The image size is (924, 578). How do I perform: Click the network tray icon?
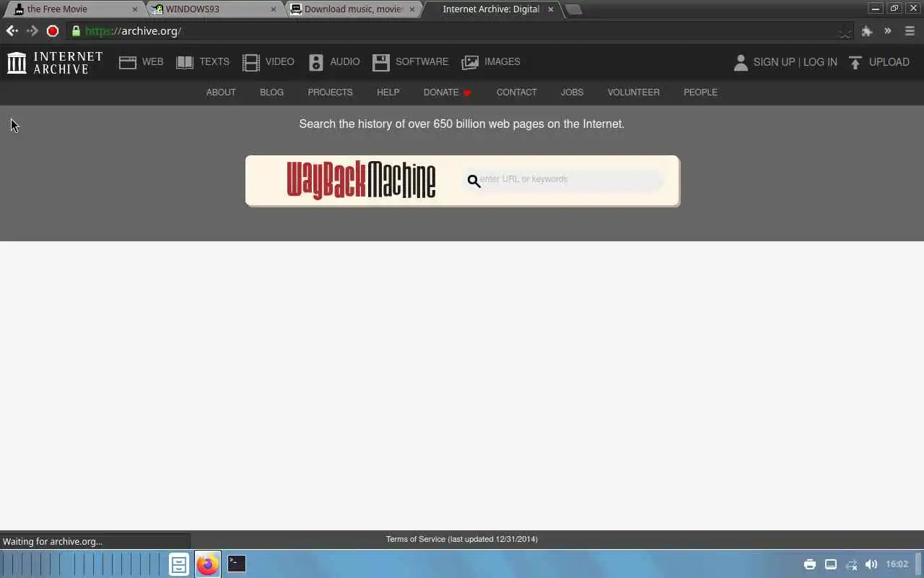click(851, 564)
